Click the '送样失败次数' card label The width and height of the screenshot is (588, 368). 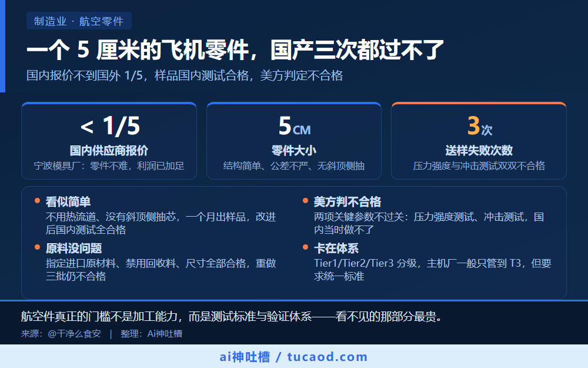pyautogui.click(x=479, y=151)
